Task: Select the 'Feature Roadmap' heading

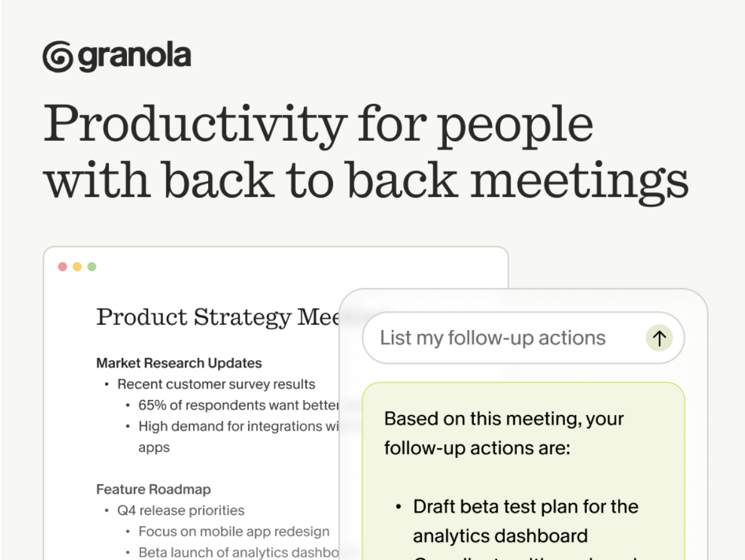Action: pos(154,489)
